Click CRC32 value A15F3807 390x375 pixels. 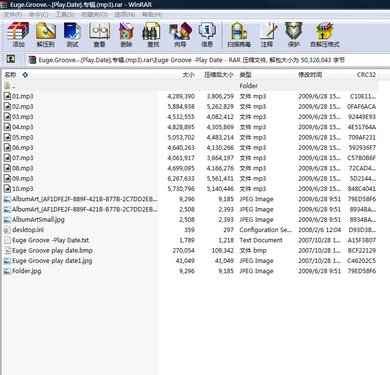pyautogui.click(x=362, y=240)
